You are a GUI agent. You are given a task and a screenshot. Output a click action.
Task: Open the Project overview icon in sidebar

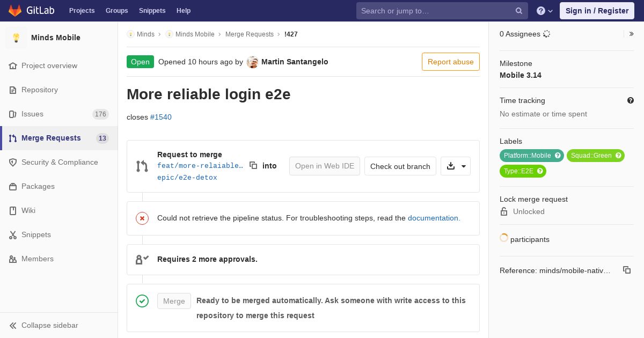click(x=13, y=65)
